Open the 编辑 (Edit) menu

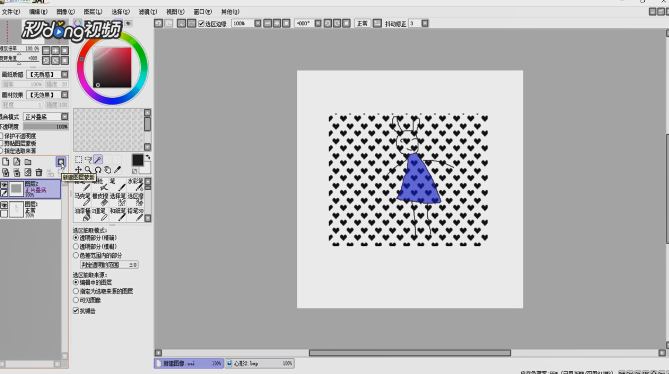(x=38, y=12)
